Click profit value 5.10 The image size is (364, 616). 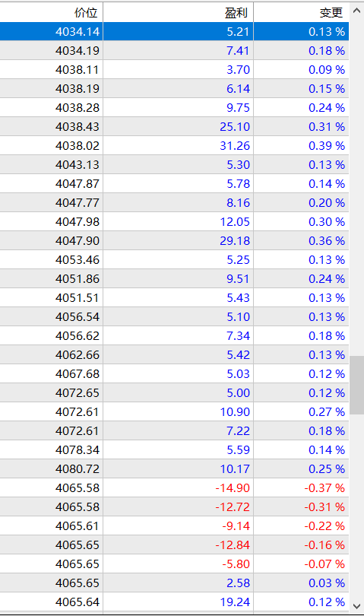click(x=238, y=317)
